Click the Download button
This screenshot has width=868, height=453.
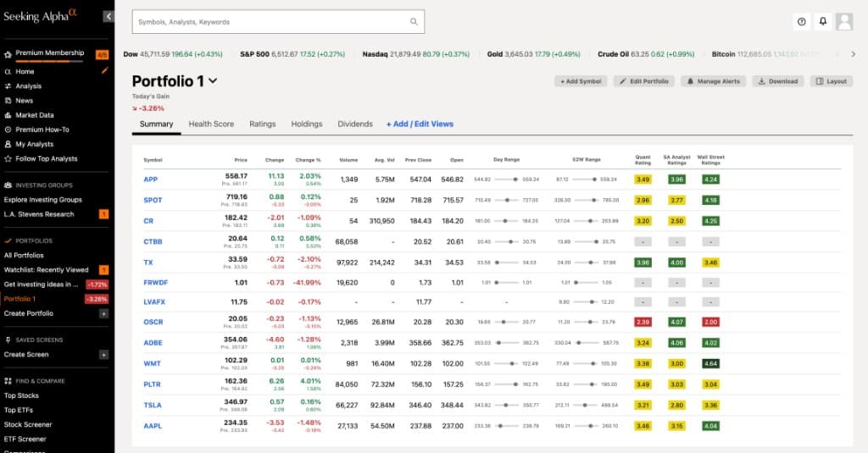778,81
